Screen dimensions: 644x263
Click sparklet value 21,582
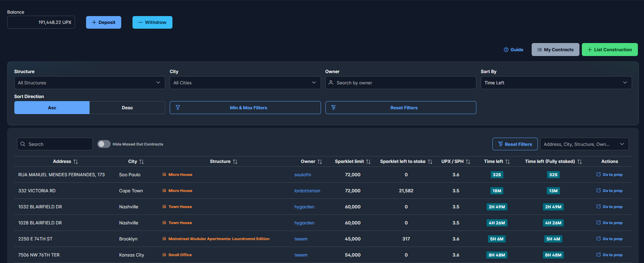click(x=406, y=191)
